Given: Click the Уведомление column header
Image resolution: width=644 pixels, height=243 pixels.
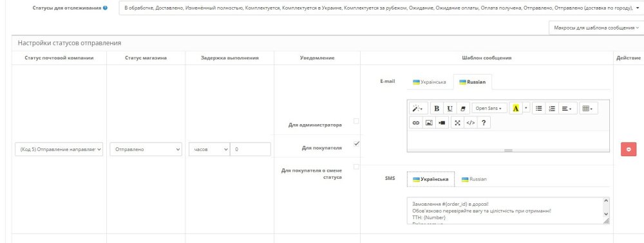Looking at the screenshot, I should point(317,58).
